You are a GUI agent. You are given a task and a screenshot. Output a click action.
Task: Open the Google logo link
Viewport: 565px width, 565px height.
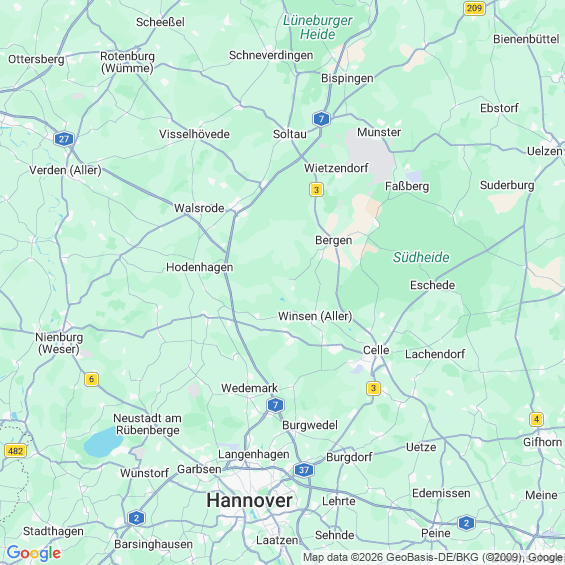(34, 553)
